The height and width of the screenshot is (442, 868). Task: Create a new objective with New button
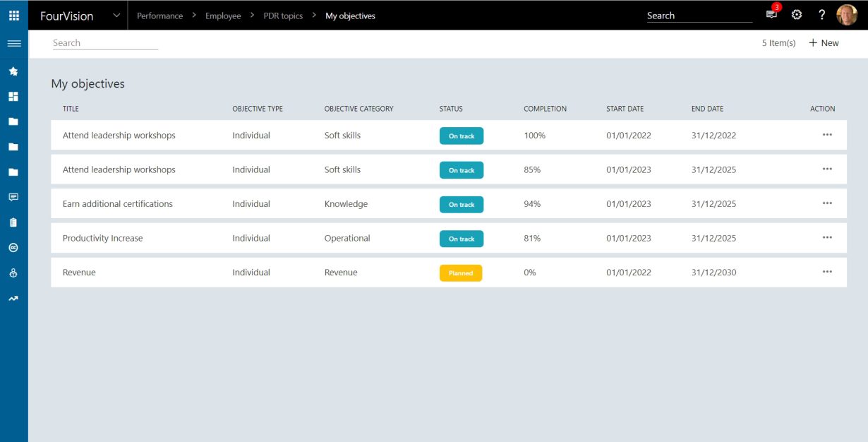click(824, 42)
